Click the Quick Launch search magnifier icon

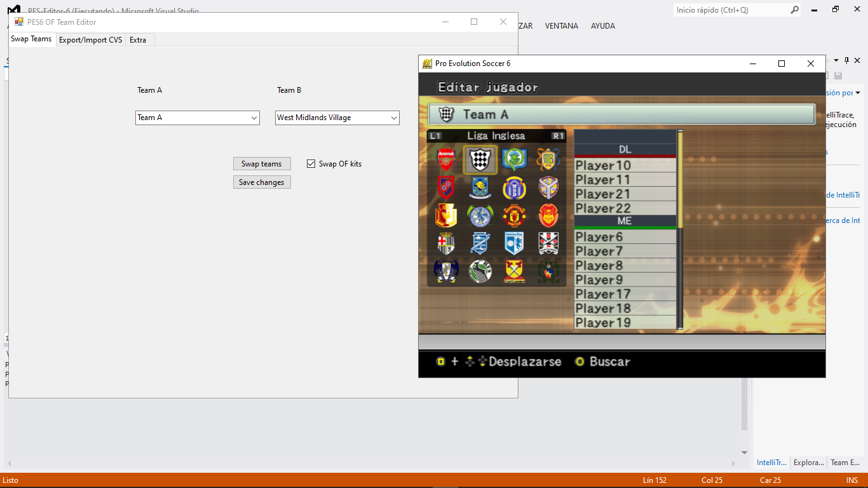click(x=794, y=10)
